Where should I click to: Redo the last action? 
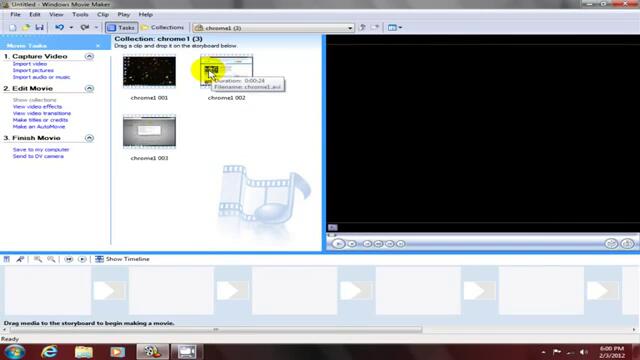tap(85, 27)
